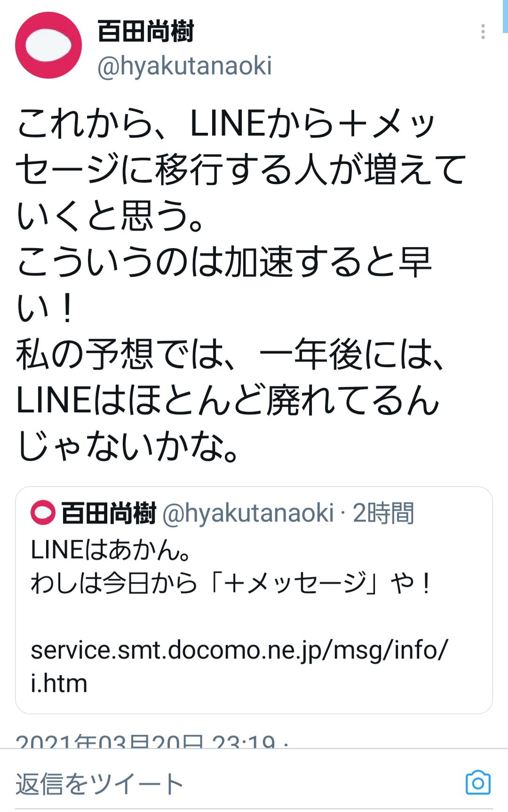The height and width of the screenshot is (812, 508).
Task: Tap the tweet line starting with 私の予想では
Action: [x=230, y=354]
